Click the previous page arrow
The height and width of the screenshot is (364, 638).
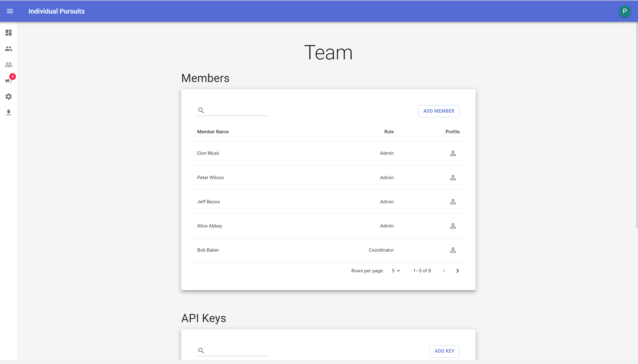(x=444, y=271)
